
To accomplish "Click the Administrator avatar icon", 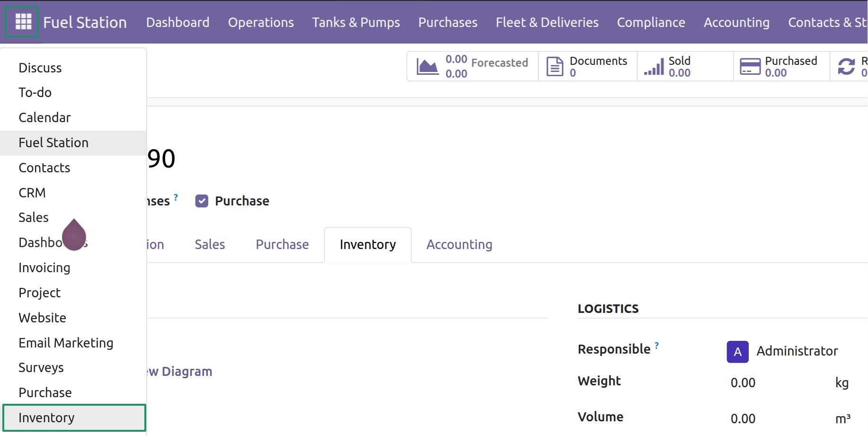I will 737,352.
